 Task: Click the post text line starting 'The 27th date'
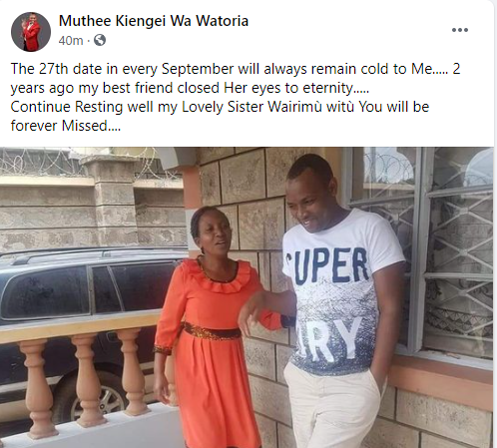pyautogui.click(x=236, y=69)
